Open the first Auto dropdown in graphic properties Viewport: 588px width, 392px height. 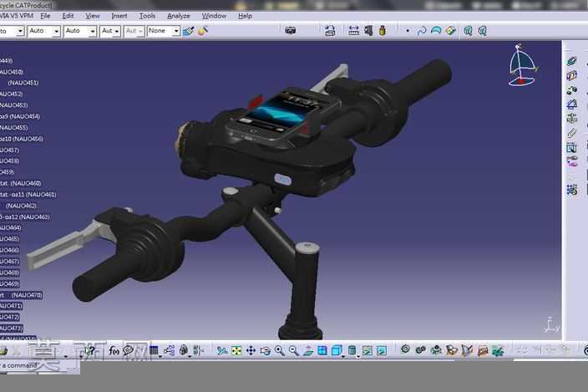click(44, 31)
